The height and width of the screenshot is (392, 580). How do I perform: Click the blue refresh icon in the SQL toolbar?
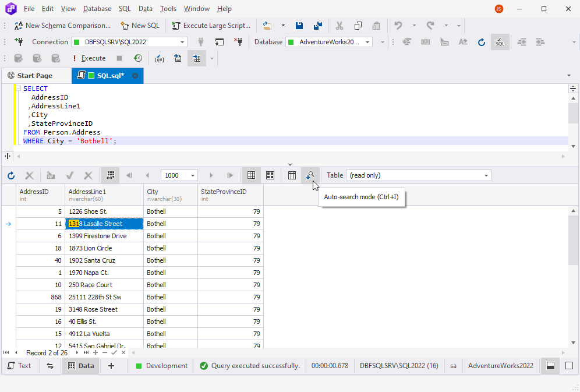click(x=481, y=42)
